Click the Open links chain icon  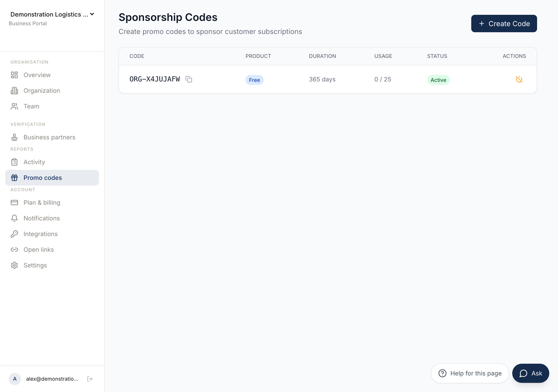tap(14, 250)
